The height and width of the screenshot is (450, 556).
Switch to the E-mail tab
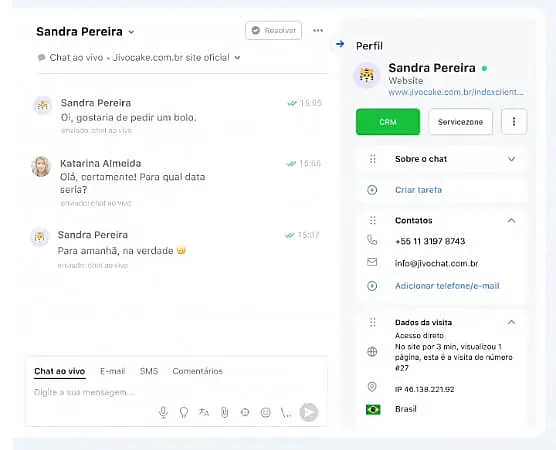112,371
